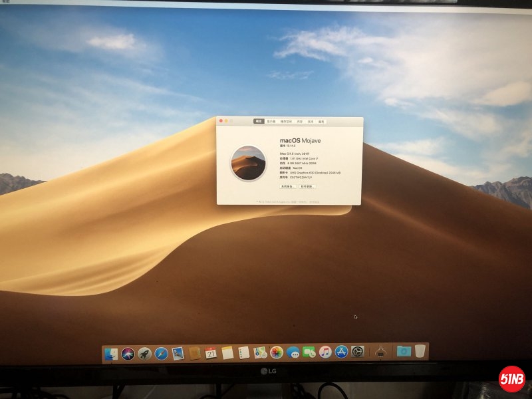Open the Photos app icon
The width and height of the screenshot is (532, 399).
(277, 352)
